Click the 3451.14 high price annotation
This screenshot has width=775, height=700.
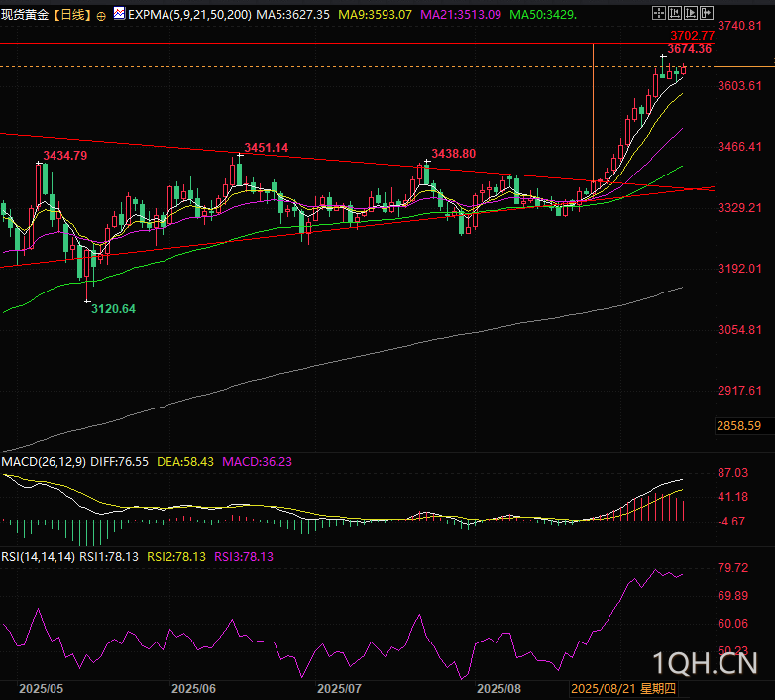(x=266, y=148)
